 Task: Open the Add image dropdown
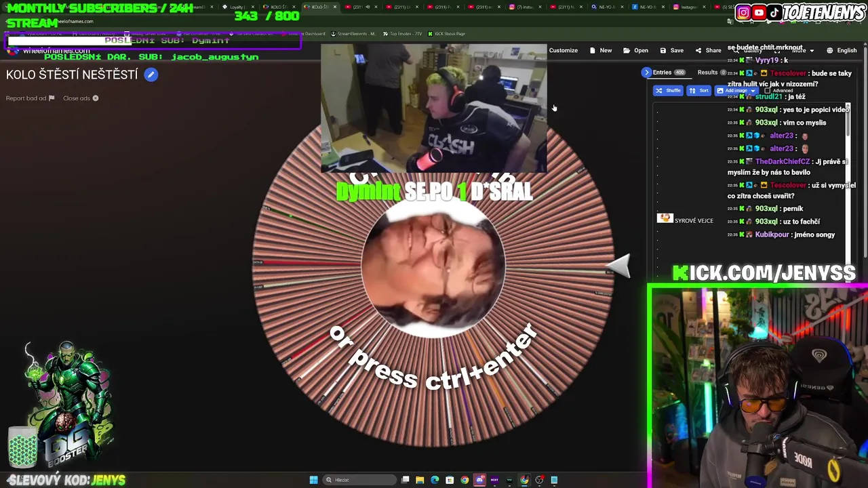point(737,90)
